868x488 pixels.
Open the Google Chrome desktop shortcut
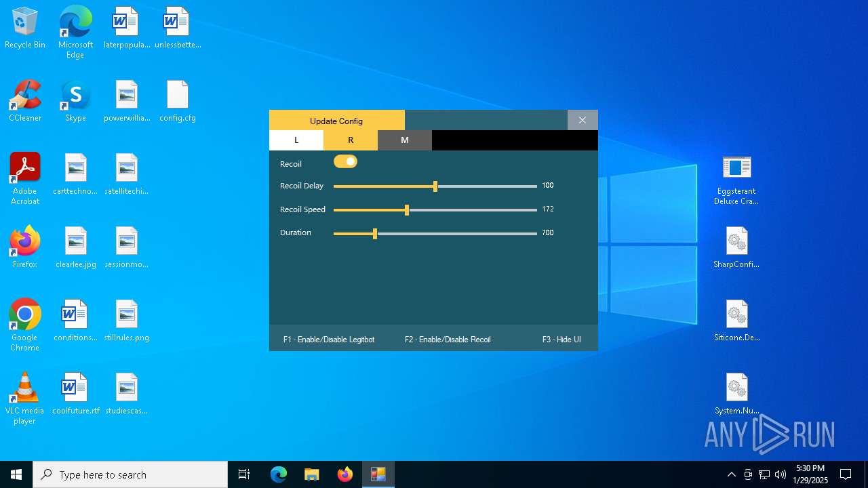(25, 325)
